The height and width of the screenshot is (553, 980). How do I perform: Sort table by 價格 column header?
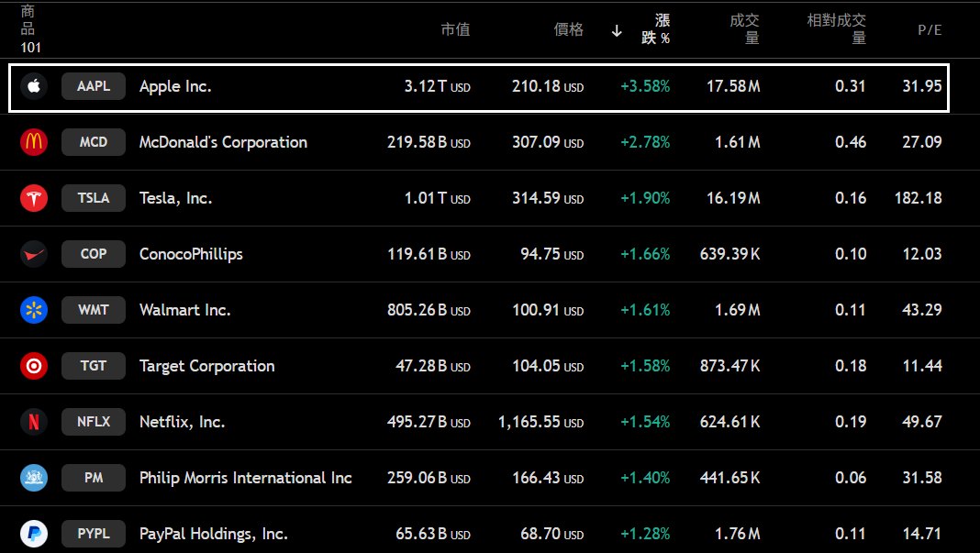(568, 29)
